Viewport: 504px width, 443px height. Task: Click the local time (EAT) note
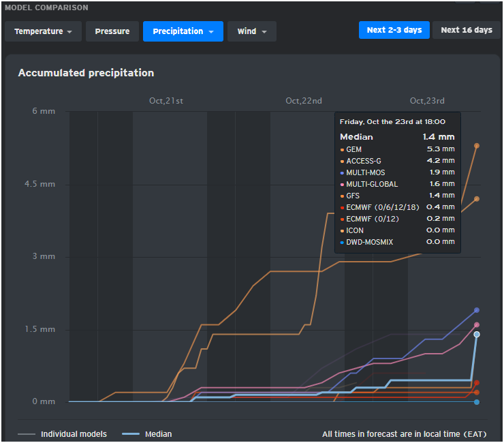point(405,434)
